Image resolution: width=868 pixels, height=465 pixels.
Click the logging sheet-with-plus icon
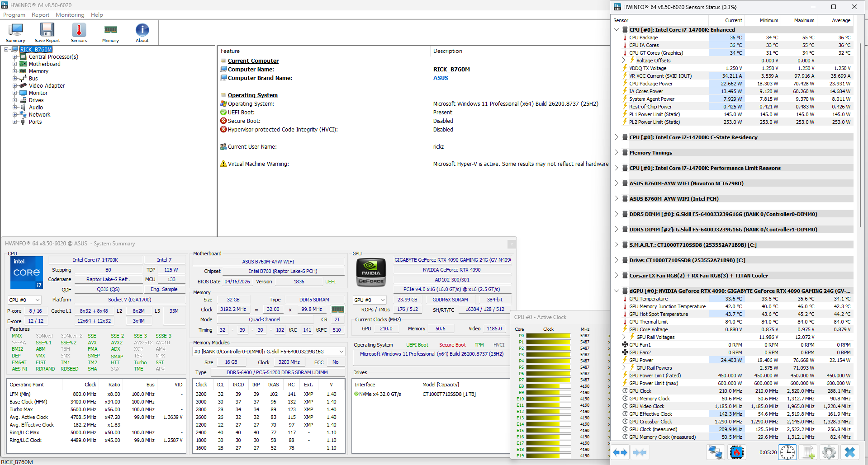809,452
